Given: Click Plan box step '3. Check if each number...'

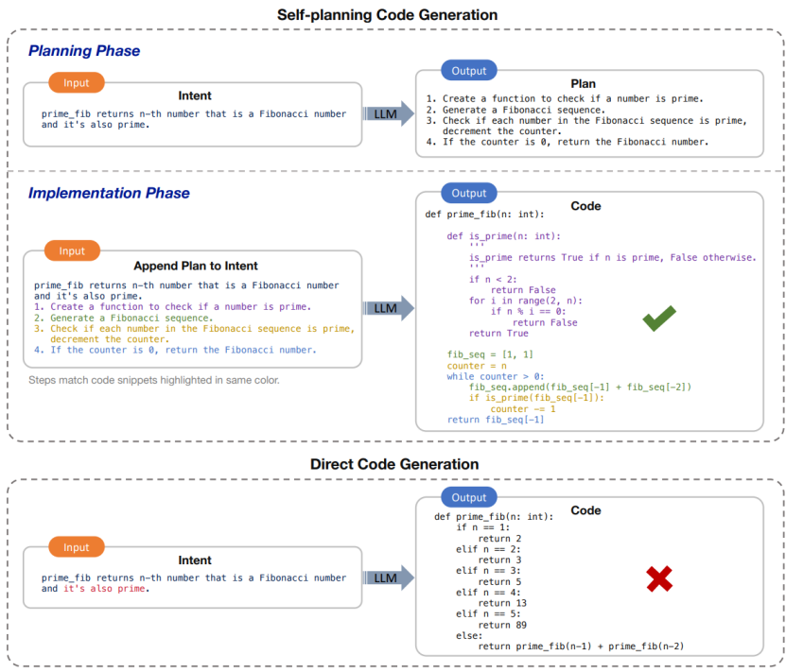Looking at the screenshot, I should coord(586,126).
